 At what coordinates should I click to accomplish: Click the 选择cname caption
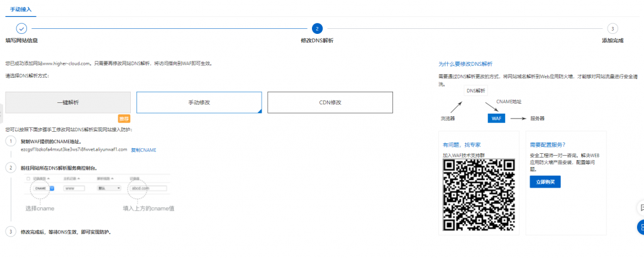(40, 208)
